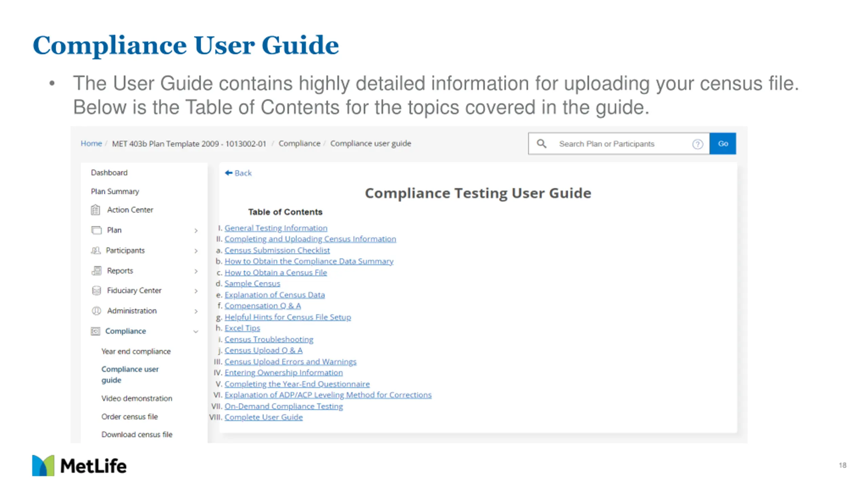Open General Testing Information link
The height and width of the screenshot is (488, 868).
[x=276, y=228]
